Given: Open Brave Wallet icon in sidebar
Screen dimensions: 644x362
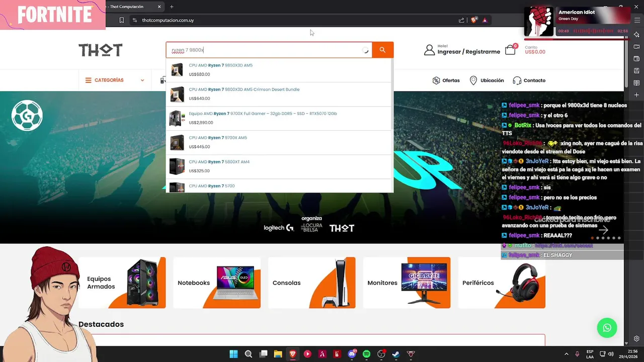Looking at the screenshot, I should 637,59.
